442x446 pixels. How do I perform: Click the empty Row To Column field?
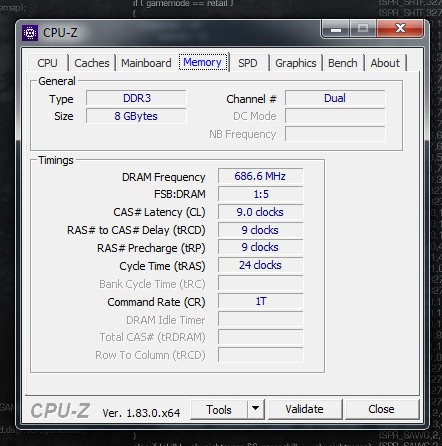260,355
